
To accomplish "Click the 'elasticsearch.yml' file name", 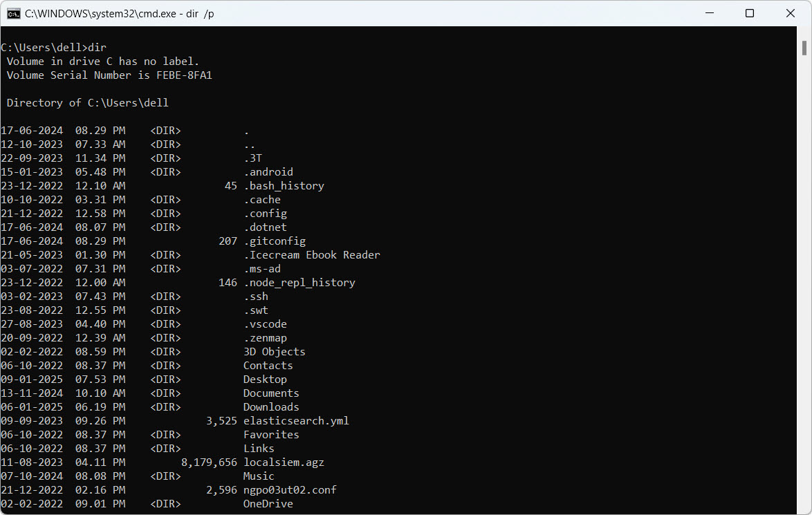I will tap(296, 421).
